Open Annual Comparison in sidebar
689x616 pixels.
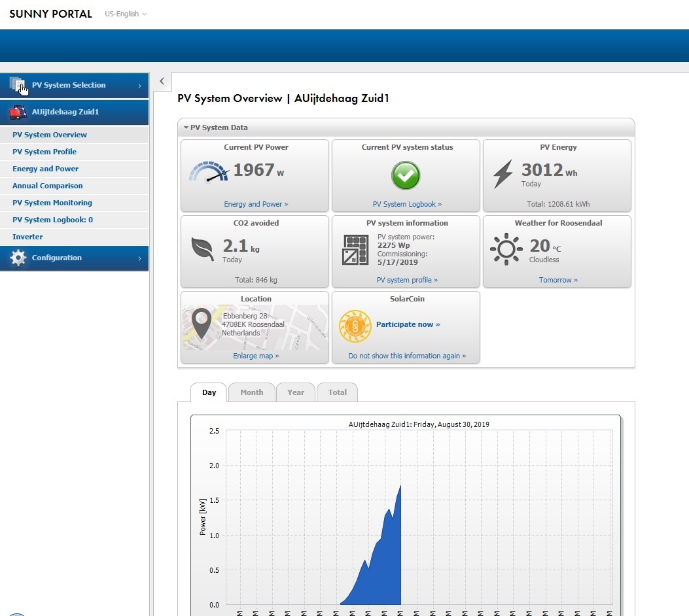point(47,186)
